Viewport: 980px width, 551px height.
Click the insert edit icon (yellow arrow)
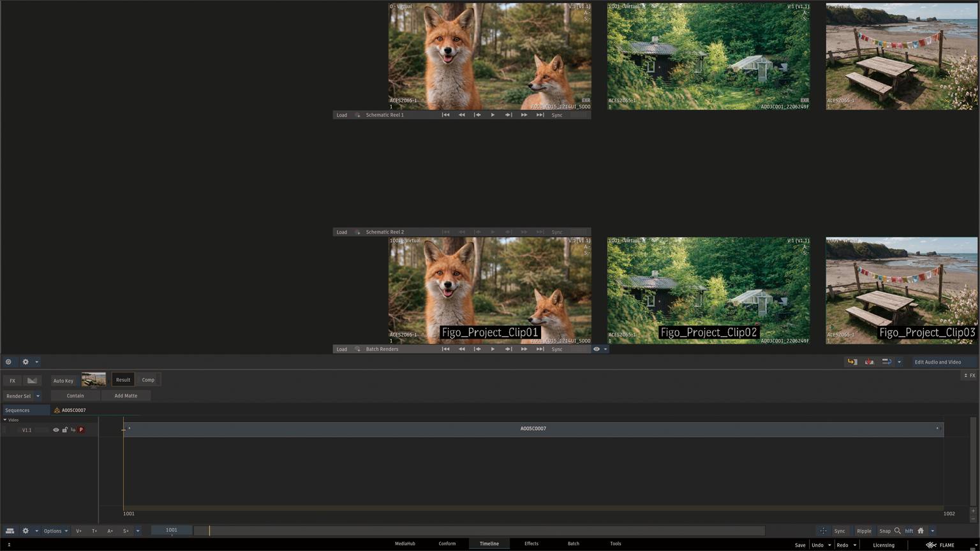(x=852, y=362)
